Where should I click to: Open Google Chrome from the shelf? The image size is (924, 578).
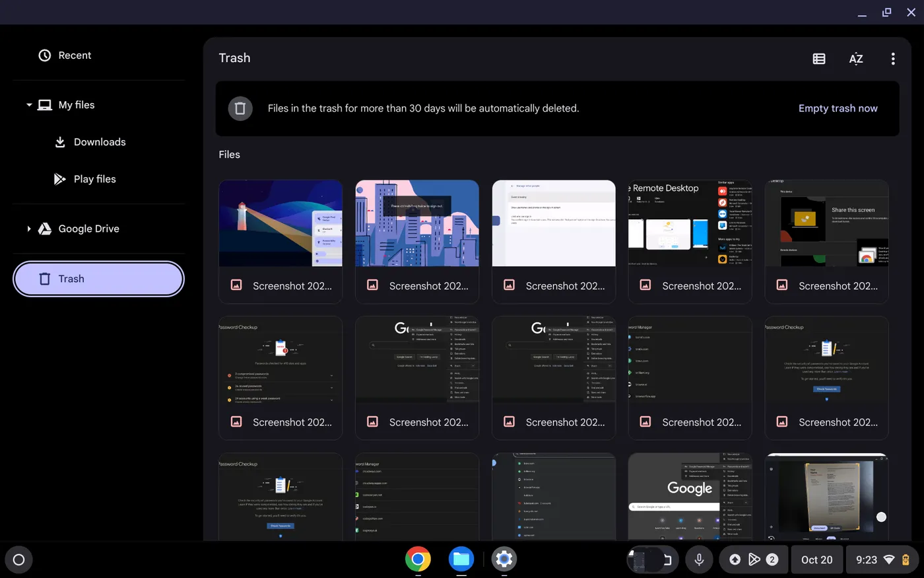pos(418,560)
